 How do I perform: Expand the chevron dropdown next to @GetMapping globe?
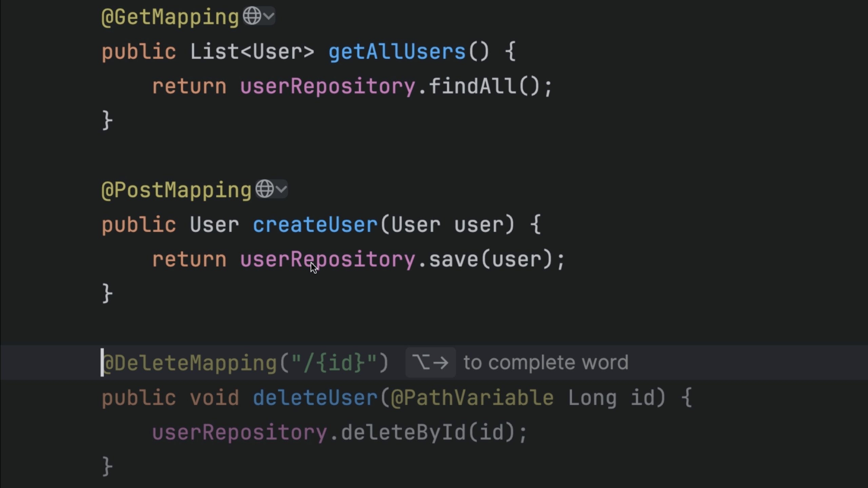click(x=269, y=16)
